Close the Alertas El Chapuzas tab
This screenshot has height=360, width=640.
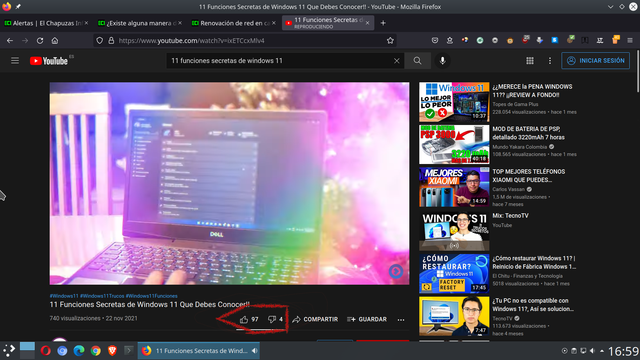coord(86,23)
